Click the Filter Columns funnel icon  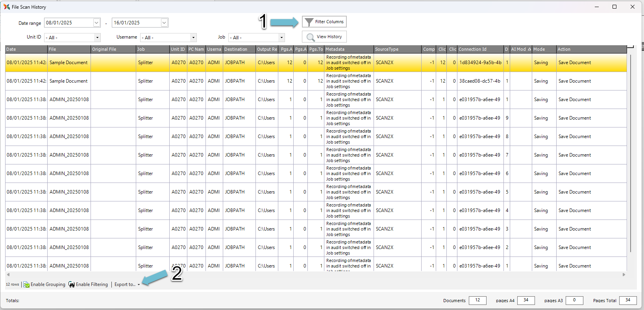[x=309, y=22]
